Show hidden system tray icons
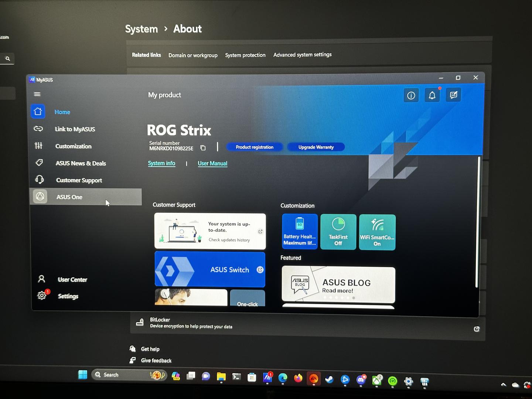The height and width of the screenshot is (399, 532). click(x=504, y=385)
